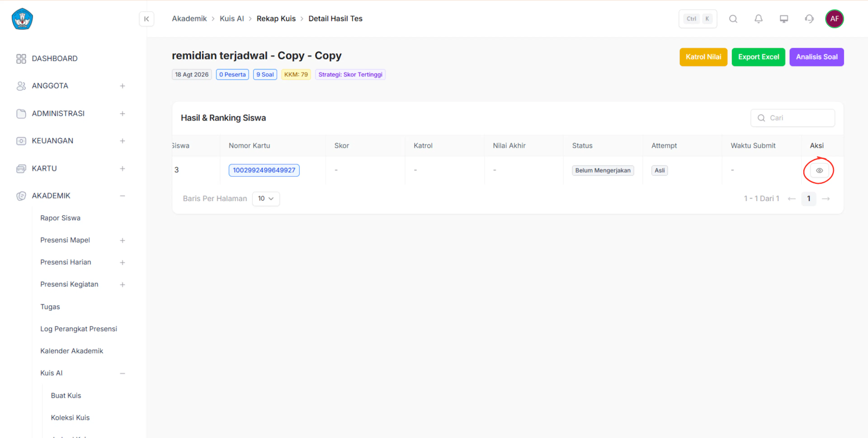Viewport: 868px width, 438px height.
Task: Go to Kuis AI breadcrumb
Action: coord(232,19)
